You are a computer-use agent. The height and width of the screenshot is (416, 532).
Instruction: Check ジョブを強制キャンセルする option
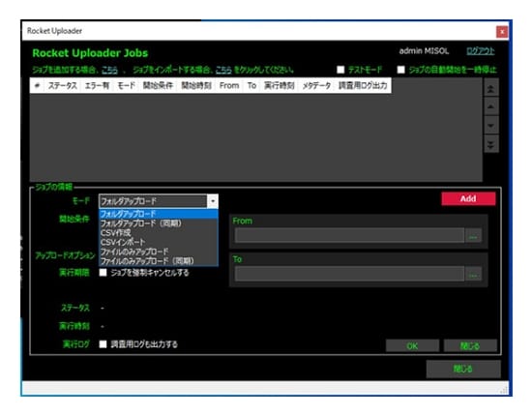[103, 273]
